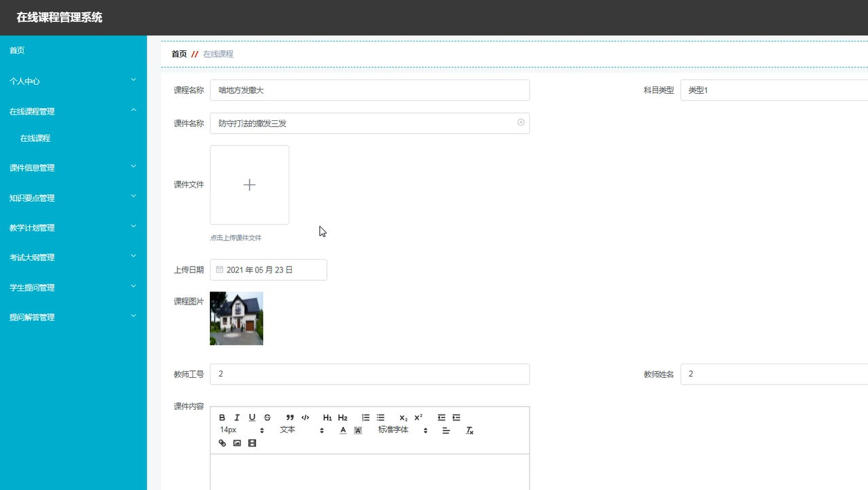
Task: Open the 文本 paragraph style dropdown
Action: [302, 430]
